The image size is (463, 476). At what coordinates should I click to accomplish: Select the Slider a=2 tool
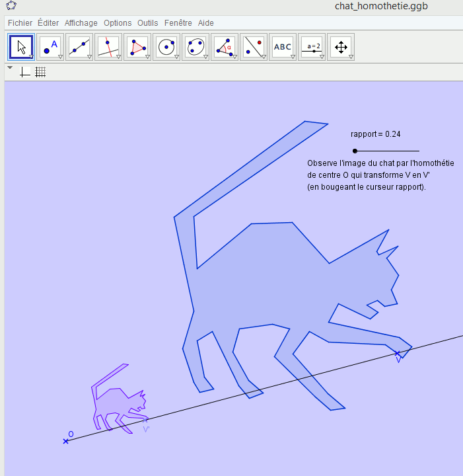pos(312,47)
